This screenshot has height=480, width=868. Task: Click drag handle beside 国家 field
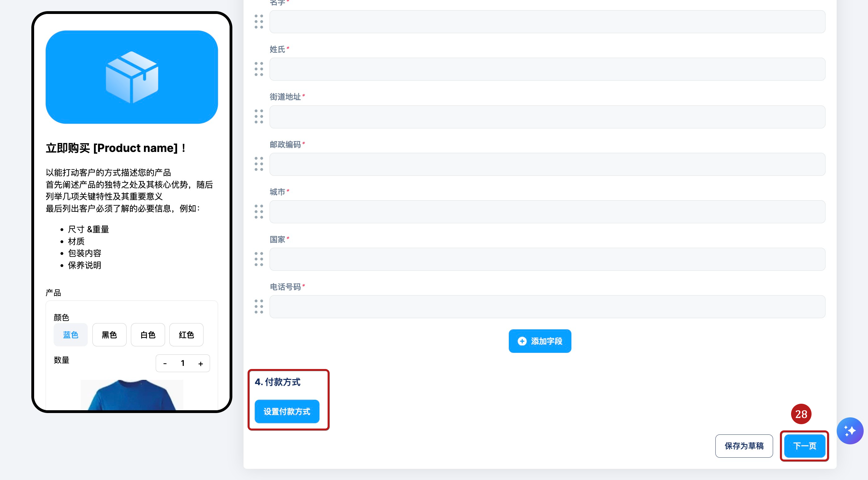pos(259,259)
